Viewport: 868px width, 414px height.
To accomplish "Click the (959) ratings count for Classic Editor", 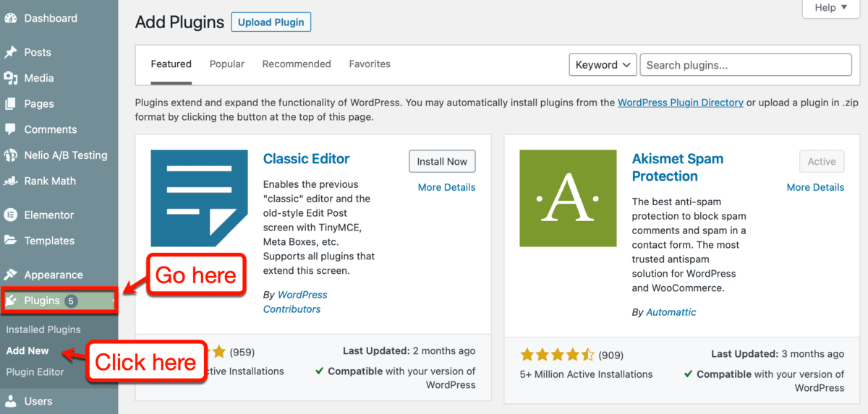I will tap(242, 352).
